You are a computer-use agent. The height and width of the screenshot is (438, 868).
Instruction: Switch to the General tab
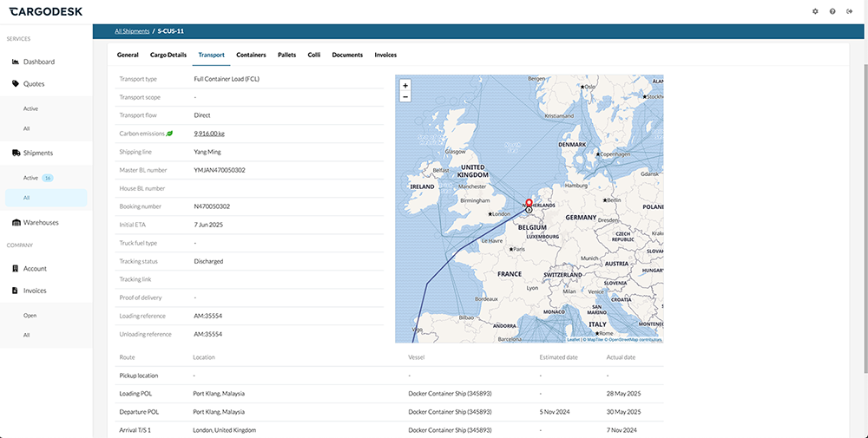click(128, 55)
